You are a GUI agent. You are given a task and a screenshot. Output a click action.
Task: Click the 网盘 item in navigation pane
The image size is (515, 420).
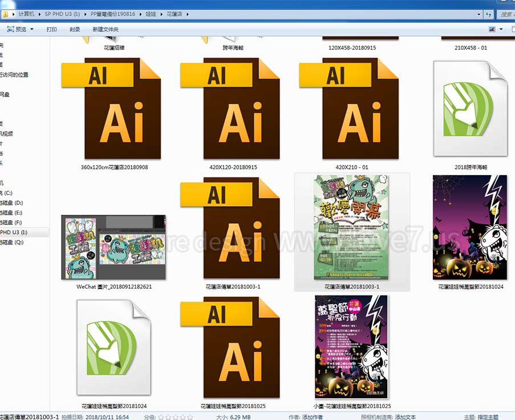point(5,94)
